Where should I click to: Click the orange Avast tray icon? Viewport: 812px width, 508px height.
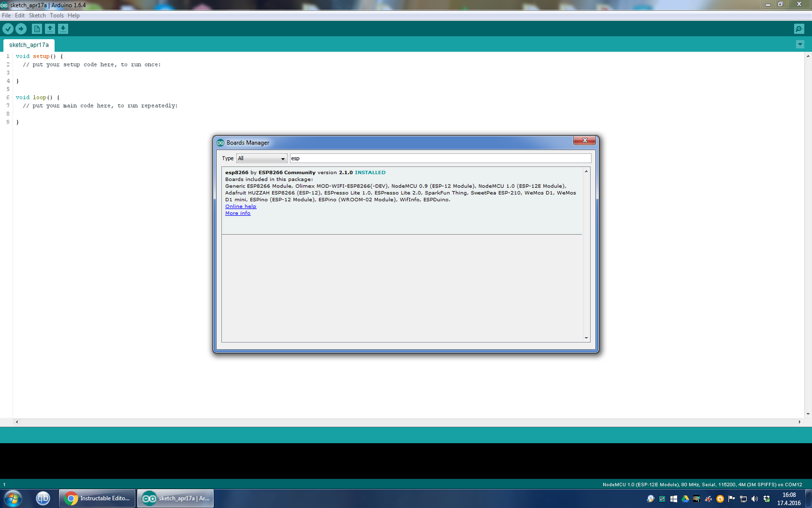(x=720, y=499)
